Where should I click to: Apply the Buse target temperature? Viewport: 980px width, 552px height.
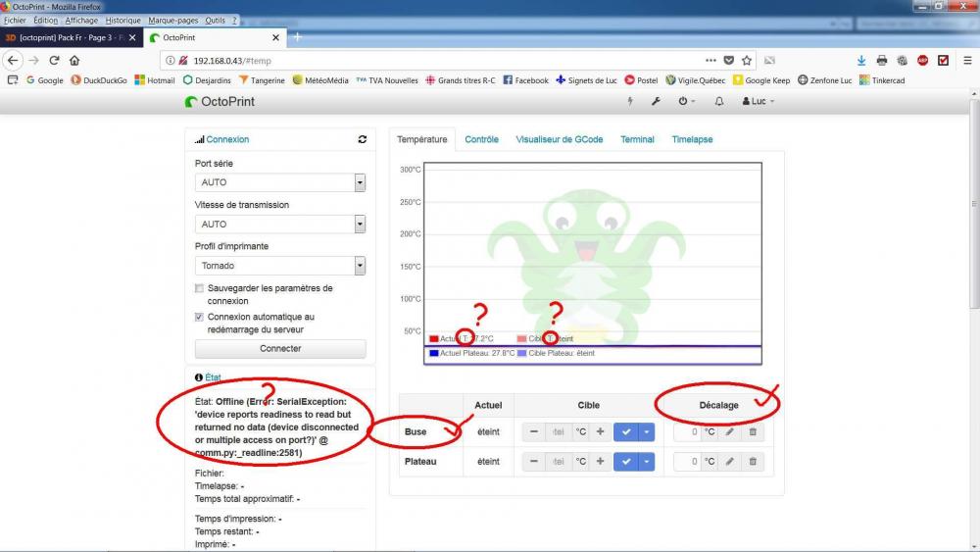point(626,432)
